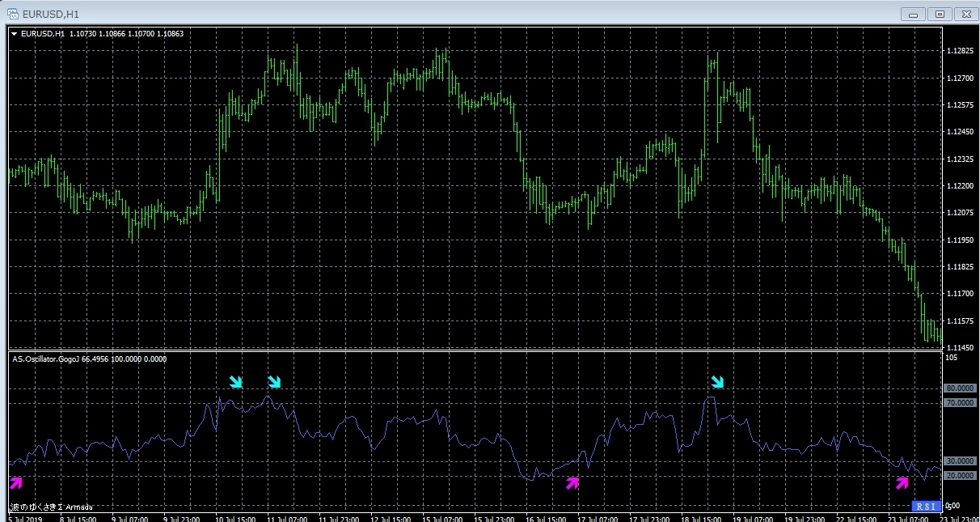Viewport: 980px width, 522px height.
Task: Click the 9 Jul 07:00 time label
Action: [129, 518]
